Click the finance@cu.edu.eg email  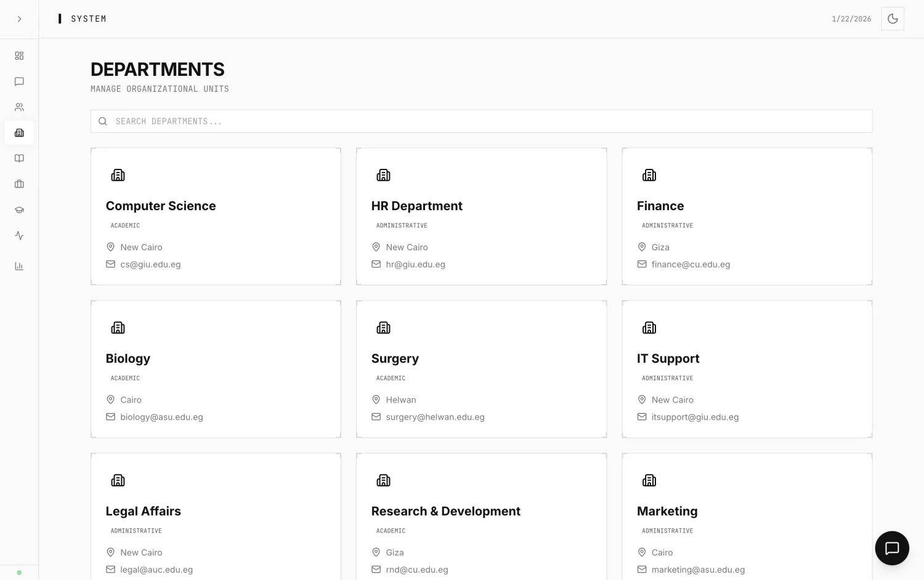(x=691, y=264)
